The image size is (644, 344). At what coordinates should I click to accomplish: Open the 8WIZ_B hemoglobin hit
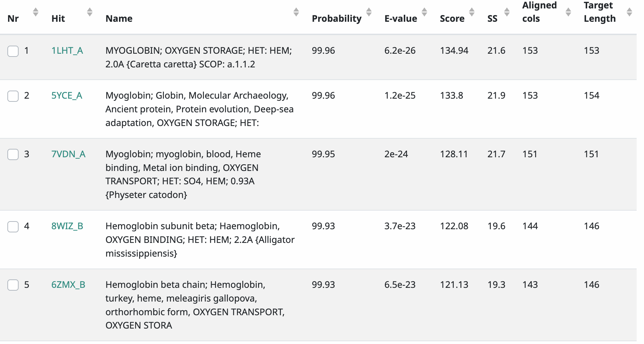pos(67,226)
